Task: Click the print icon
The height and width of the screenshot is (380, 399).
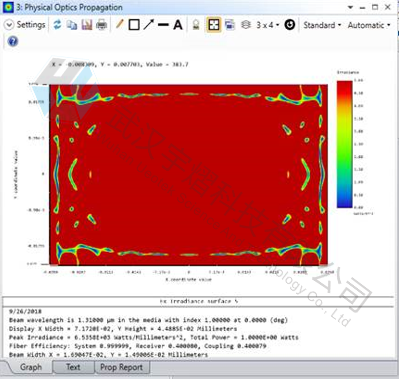Action: (x=101, y=25)
